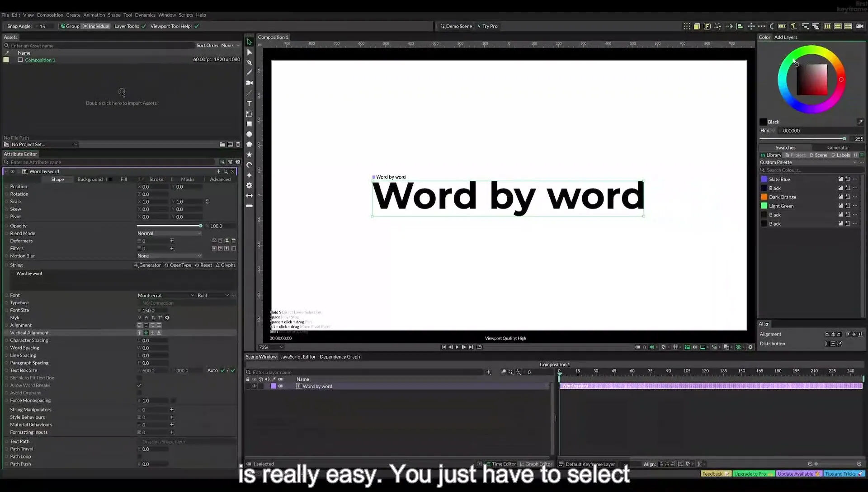Add a String Manipulator with plus
Image resolution: width=868 pixels, height=492 pixels.
172,410
